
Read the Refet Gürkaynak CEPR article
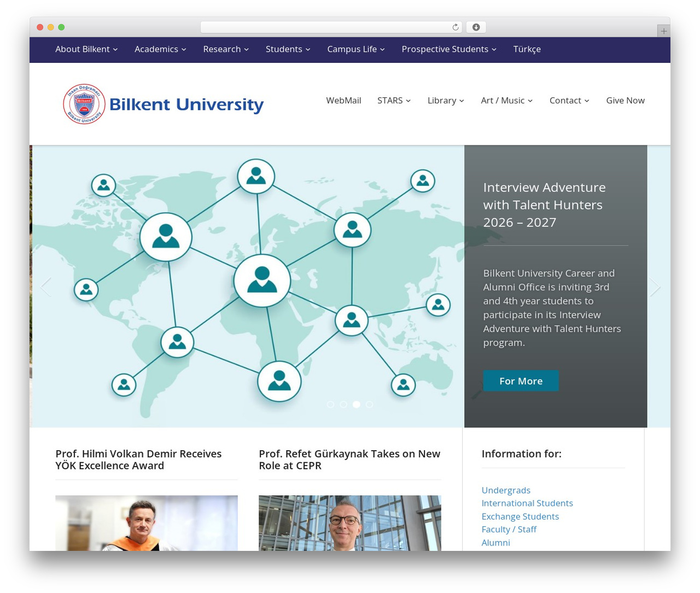349,460
